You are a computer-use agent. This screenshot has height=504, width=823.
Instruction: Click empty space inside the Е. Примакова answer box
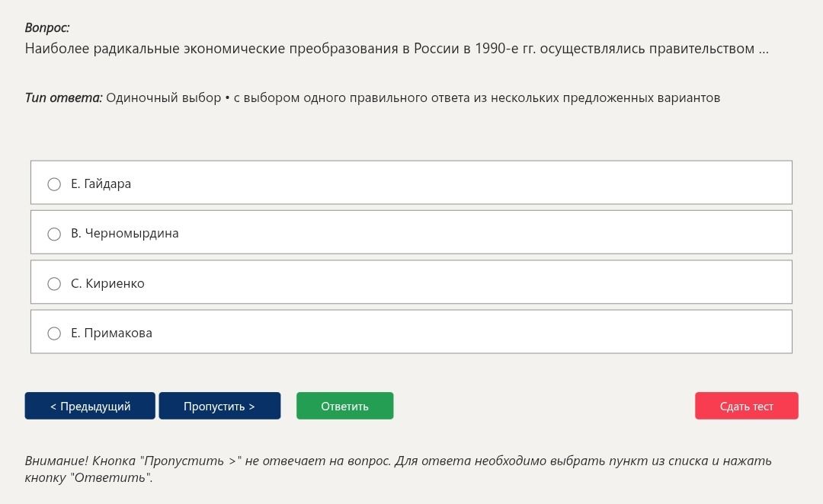coord(472,332)
